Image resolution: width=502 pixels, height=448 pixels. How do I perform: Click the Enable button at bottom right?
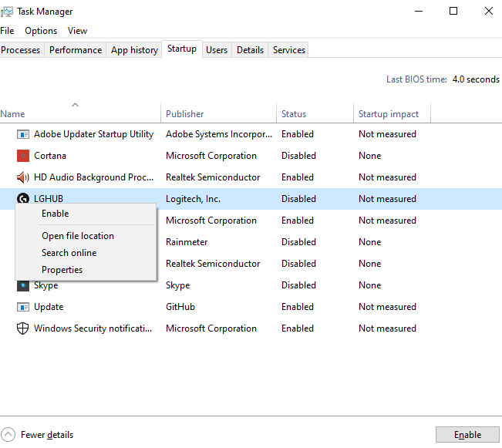pyautogui.click(x=467, y=435)
